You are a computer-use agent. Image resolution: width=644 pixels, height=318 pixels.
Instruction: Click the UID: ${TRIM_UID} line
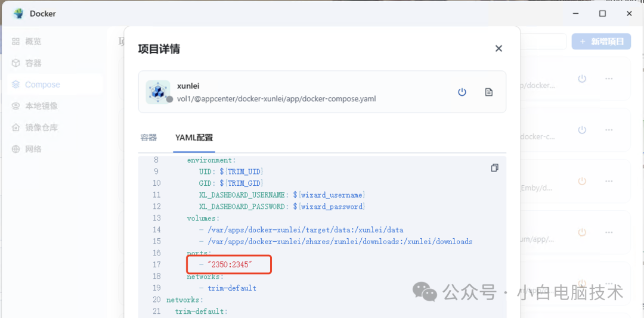coord(231,171)
